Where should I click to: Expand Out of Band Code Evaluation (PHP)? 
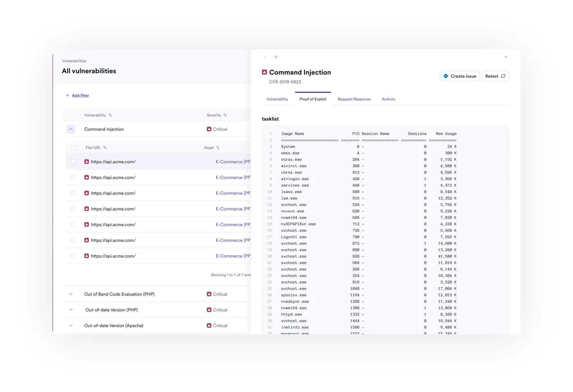(71, 294)
